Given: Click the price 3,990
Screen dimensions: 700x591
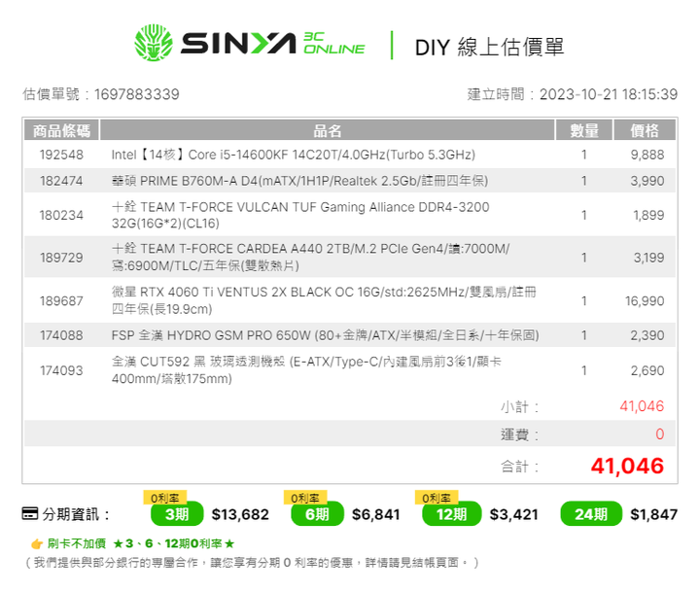Looking at the screenshot, I should (x=647, y=181).
